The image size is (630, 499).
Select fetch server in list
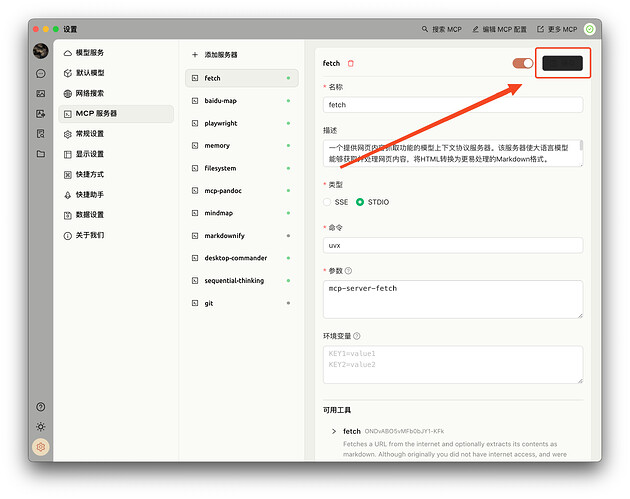241,78
